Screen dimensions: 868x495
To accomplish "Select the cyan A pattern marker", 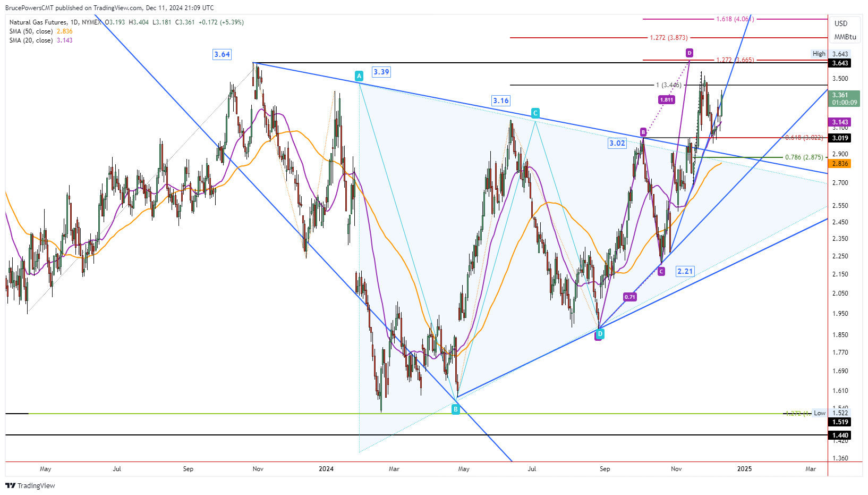I will [x=359, y=76].
